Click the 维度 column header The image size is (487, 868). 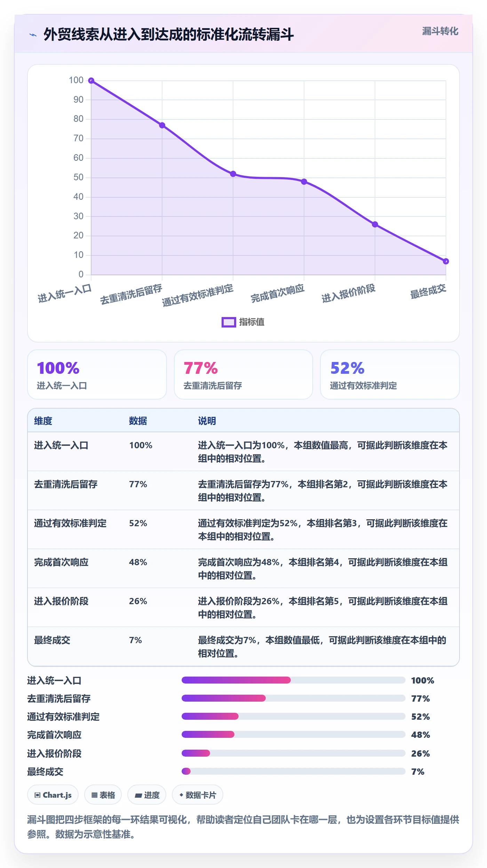pos(43,421)
